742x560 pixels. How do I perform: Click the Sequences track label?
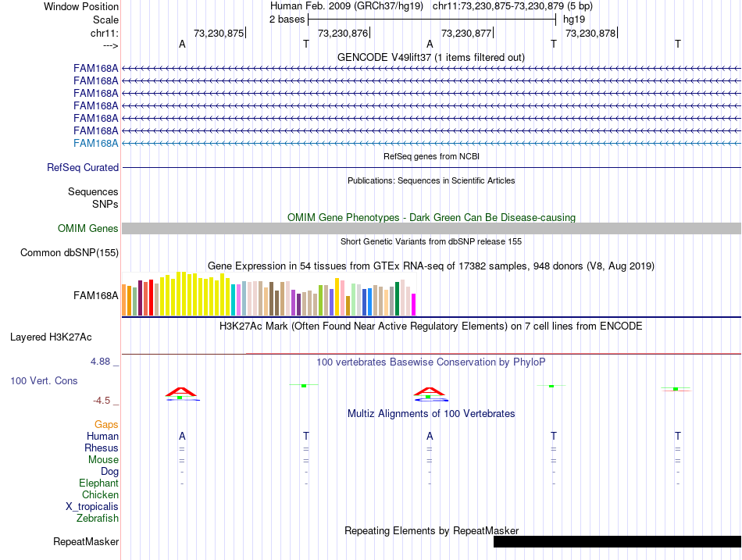point(93,191)
